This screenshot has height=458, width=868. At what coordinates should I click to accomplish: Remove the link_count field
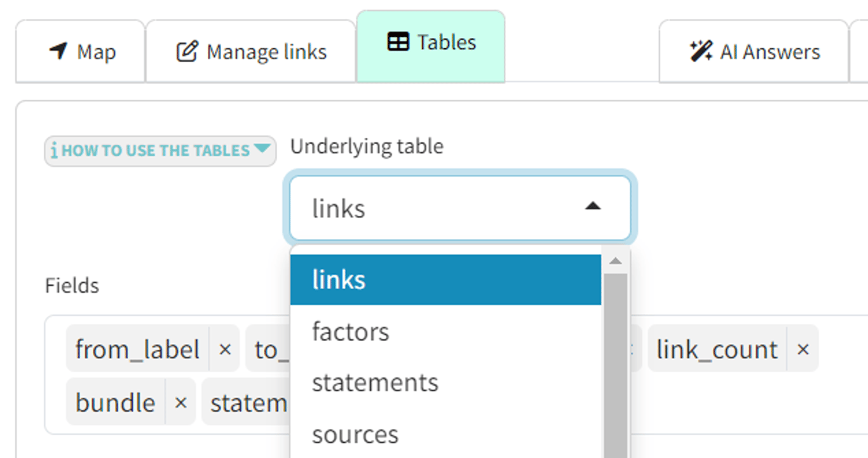(x=803, y=349)
